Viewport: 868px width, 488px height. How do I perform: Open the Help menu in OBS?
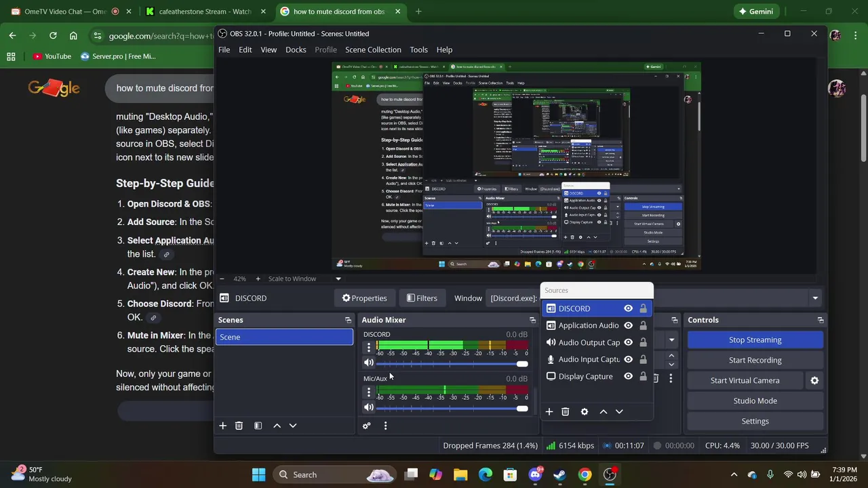444,49
